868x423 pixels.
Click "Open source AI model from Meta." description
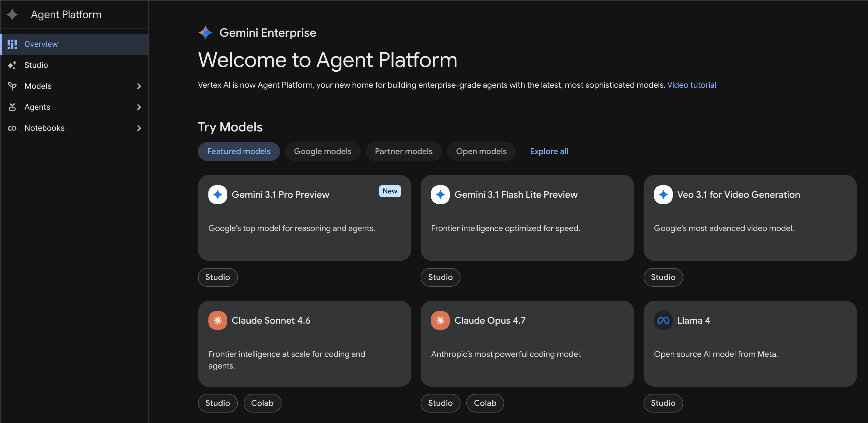[x=716, y=354]
